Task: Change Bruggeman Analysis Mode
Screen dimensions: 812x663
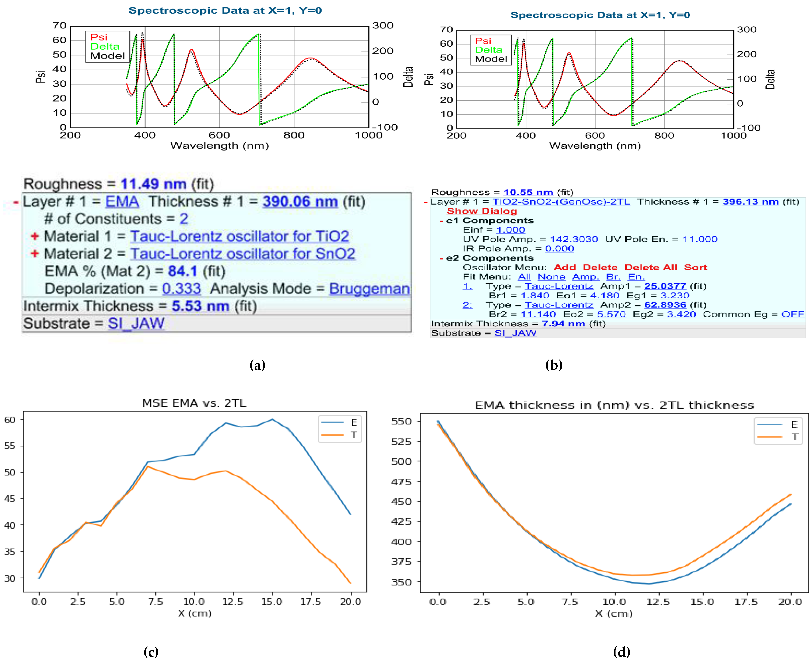Action: [369, 289]
